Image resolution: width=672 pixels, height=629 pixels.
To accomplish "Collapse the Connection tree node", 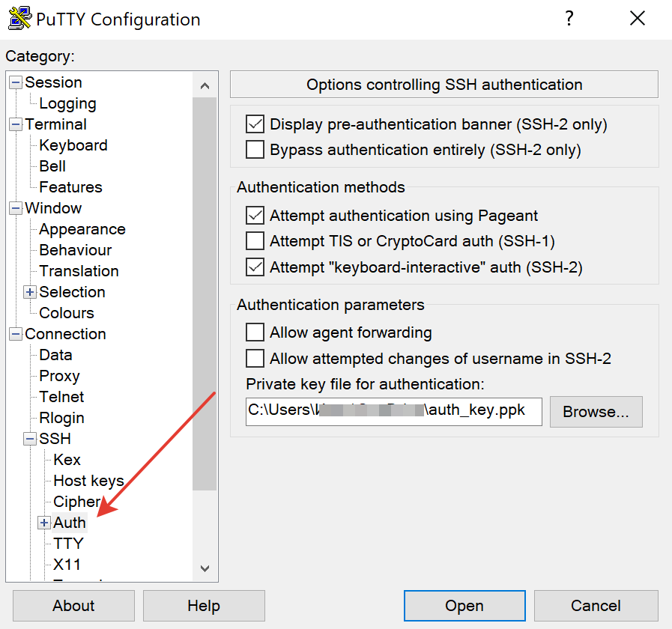I will [x=16, y=334].
